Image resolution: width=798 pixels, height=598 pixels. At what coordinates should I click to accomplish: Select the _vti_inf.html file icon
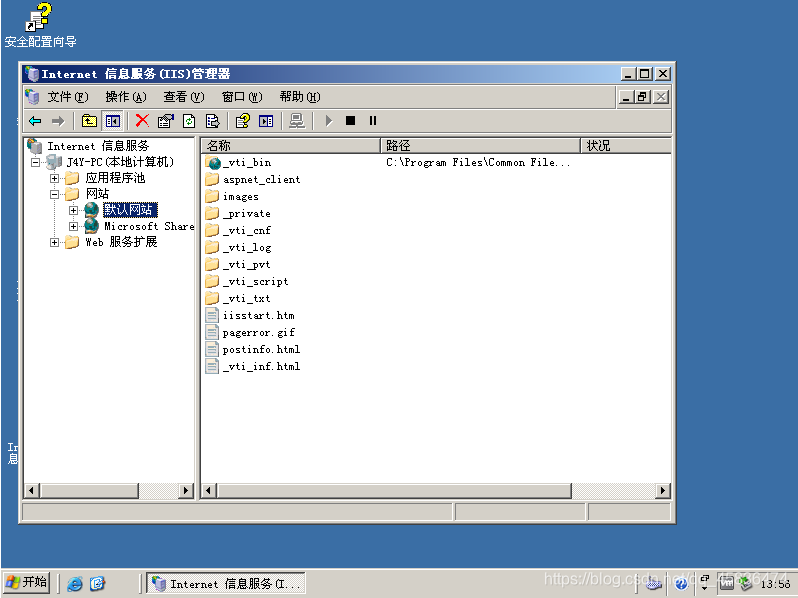click(x=212, y=366)
